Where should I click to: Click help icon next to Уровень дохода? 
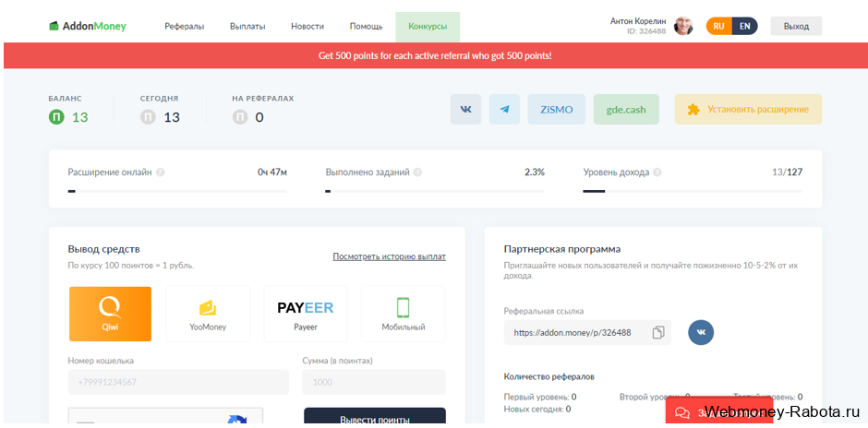(657, 172)
